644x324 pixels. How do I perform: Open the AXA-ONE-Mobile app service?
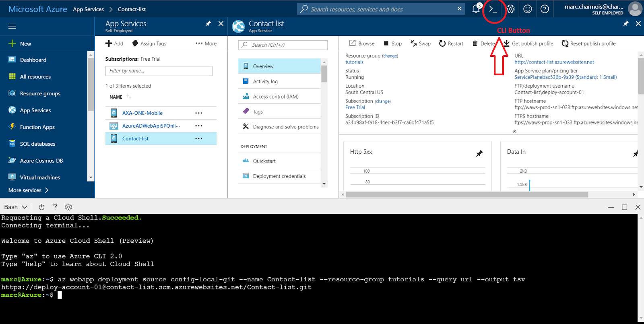click(x=142, y=113)
